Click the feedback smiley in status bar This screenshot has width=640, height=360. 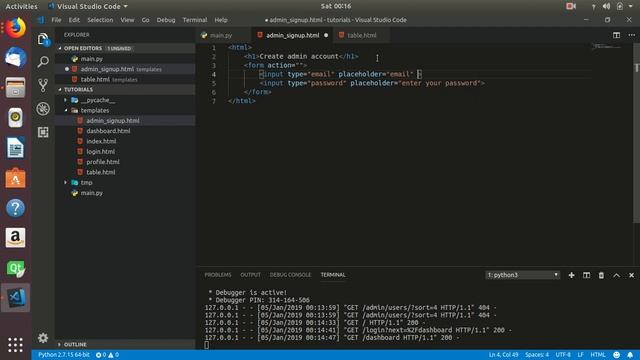(x=616, y=355)
